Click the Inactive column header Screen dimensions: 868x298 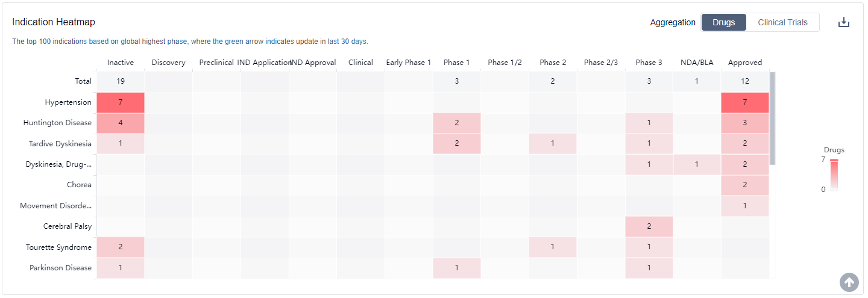click(x=121, y=63)
